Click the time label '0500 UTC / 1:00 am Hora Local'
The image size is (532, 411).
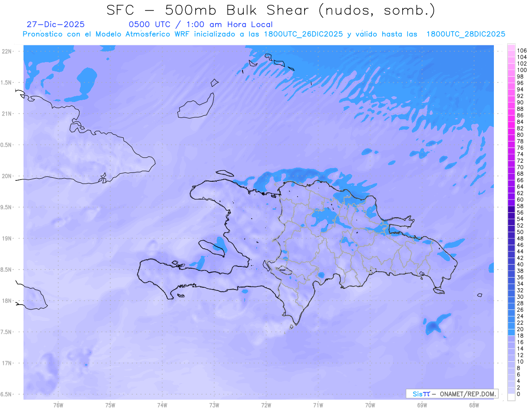pyautogui.click(x=200, y=24)
